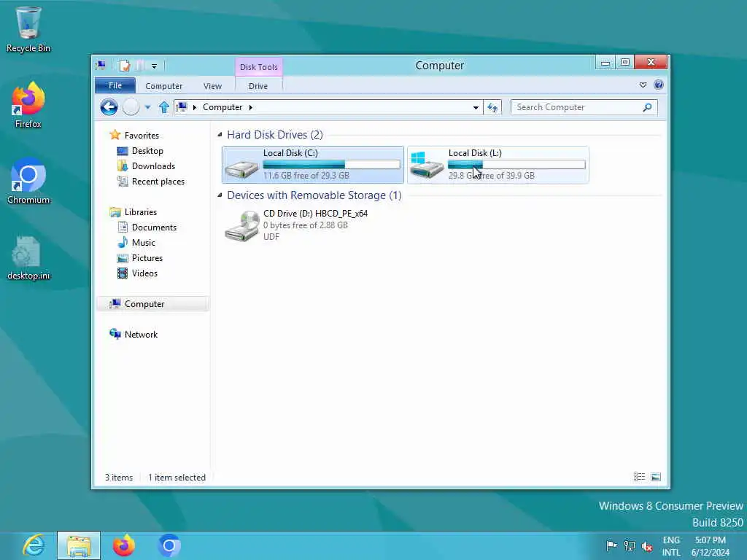Expand the Computer breadcrumb arrow
747x560 pixels.
pyautogui.click(x=251, y=107)
